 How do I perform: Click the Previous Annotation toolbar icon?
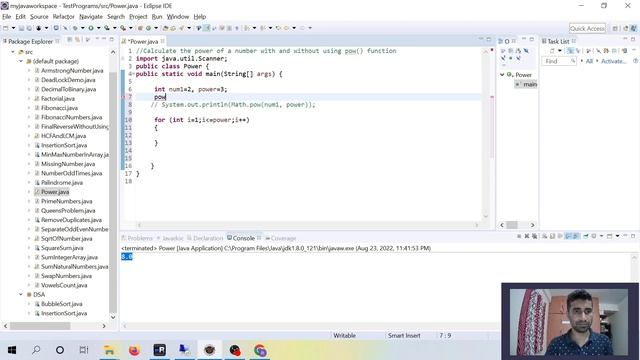tap(262, 28)
